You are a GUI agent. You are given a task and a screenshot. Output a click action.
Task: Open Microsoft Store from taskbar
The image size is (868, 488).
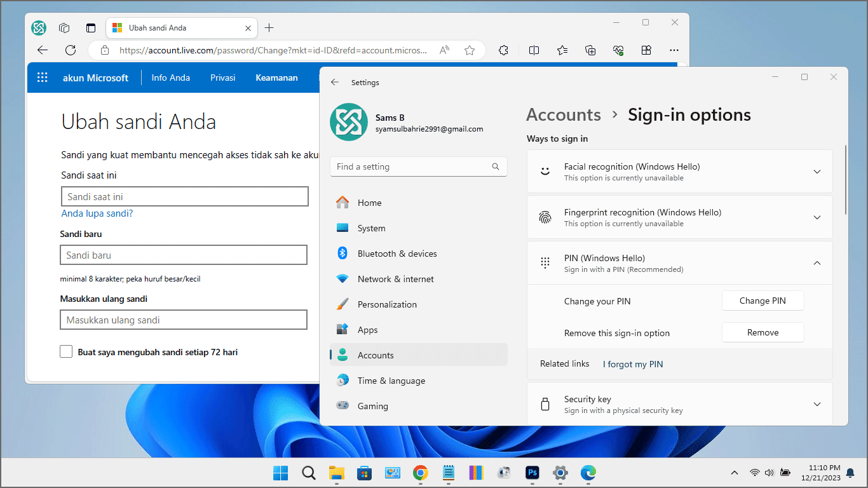coord(364,473)
